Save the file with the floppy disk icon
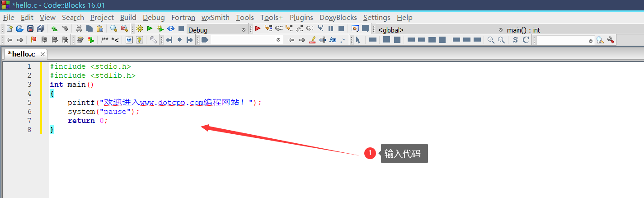644x198 pixels. [x=30, y=28]
